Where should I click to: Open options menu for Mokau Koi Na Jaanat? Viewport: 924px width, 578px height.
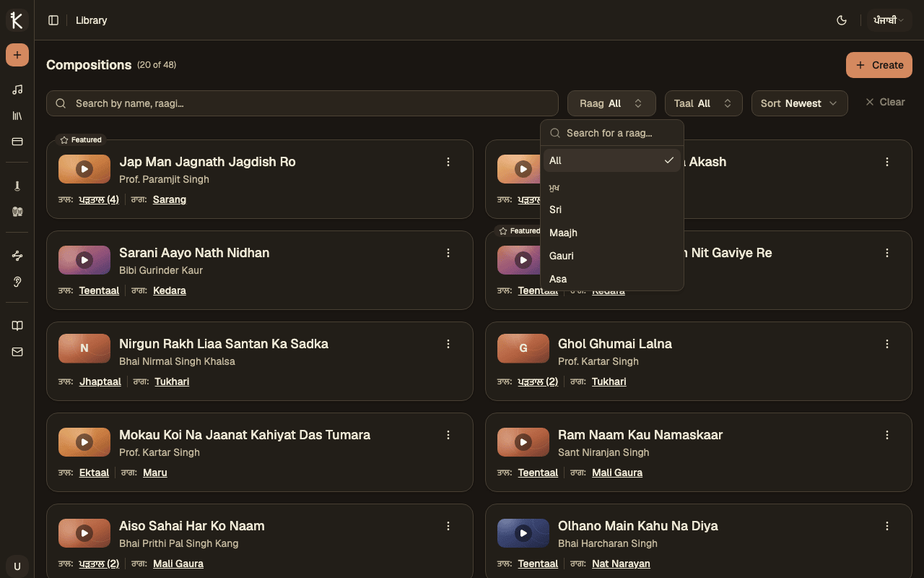click(448, 435)
